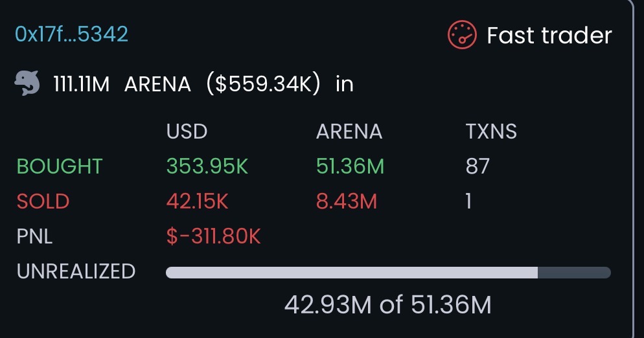Select the USD column header
The height and width of the screenshot is (338, 644).
[x=187, y=132]
